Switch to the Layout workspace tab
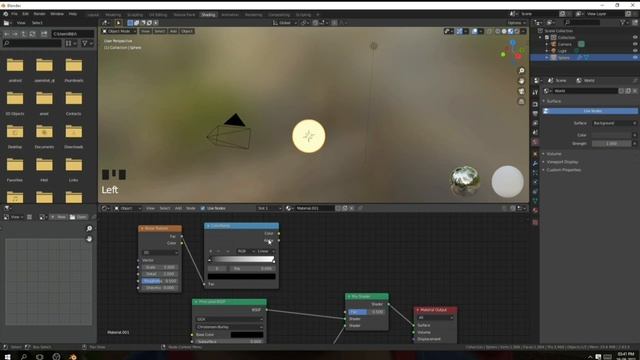This screenshot has width=640, height=360. pos(93,15)
